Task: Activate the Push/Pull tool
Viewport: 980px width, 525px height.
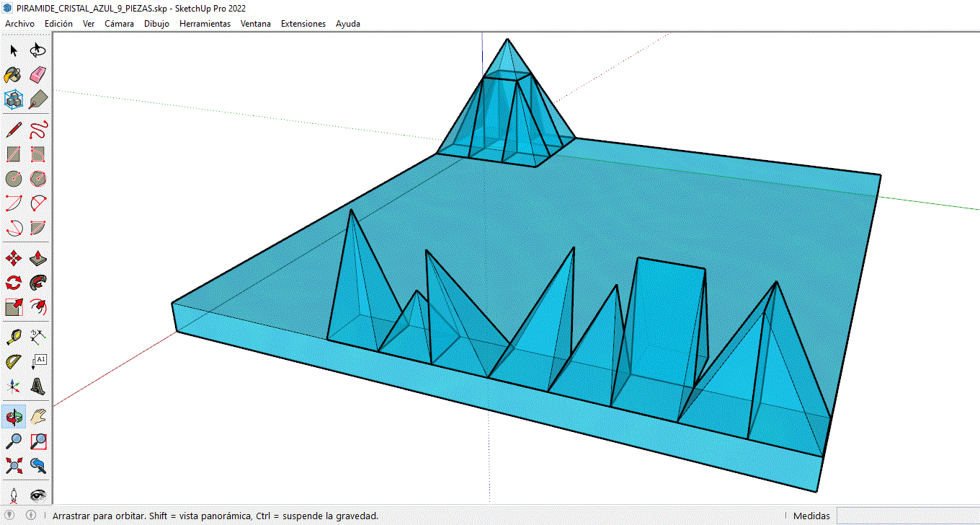Action: (39, 258)
